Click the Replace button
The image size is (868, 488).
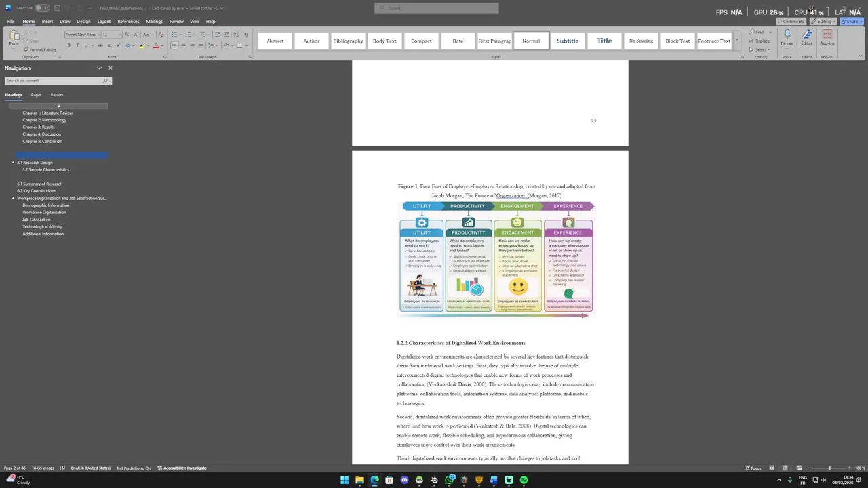pos(760,41)
